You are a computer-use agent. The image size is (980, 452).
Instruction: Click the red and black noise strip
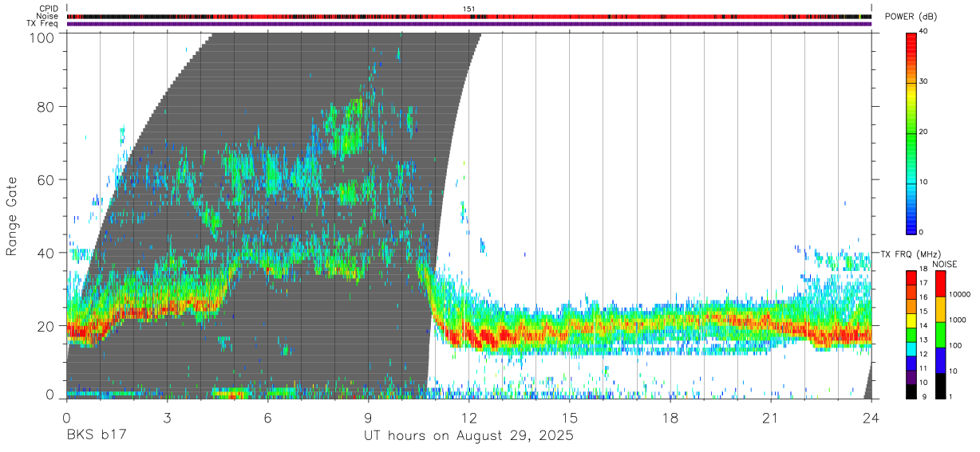(469, 16)
